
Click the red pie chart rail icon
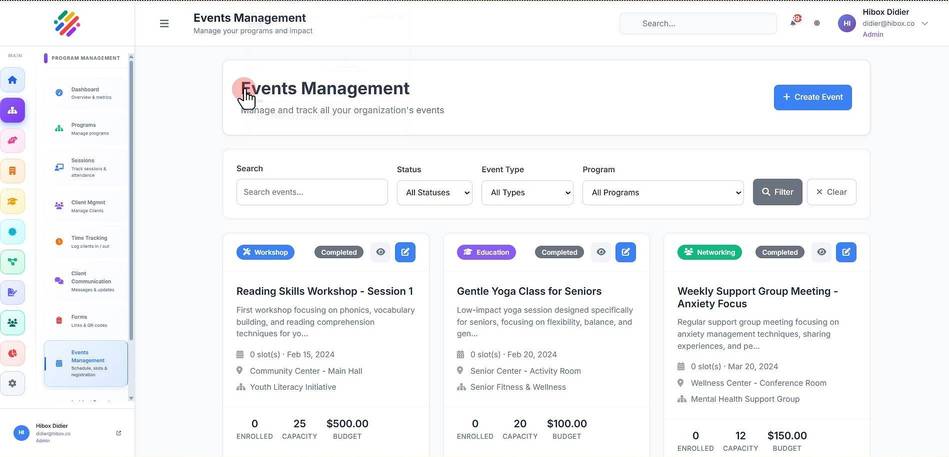[12, 353]
